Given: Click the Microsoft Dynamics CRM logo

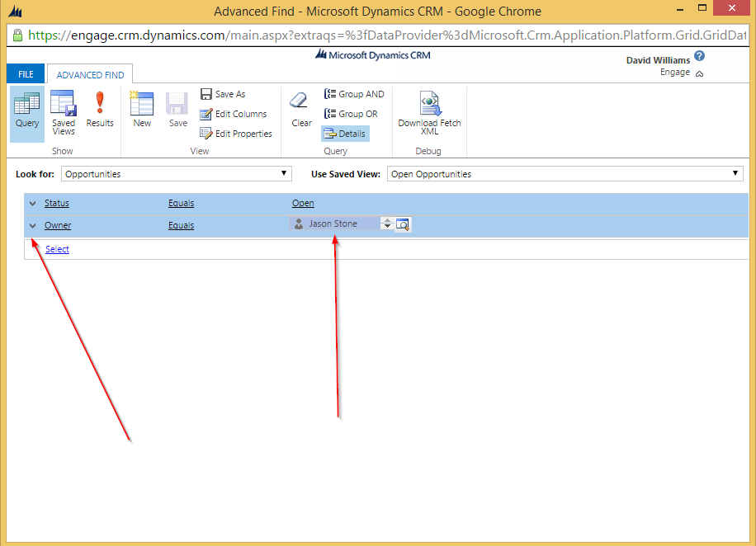Looking at the screenshot, I should 373,55.
